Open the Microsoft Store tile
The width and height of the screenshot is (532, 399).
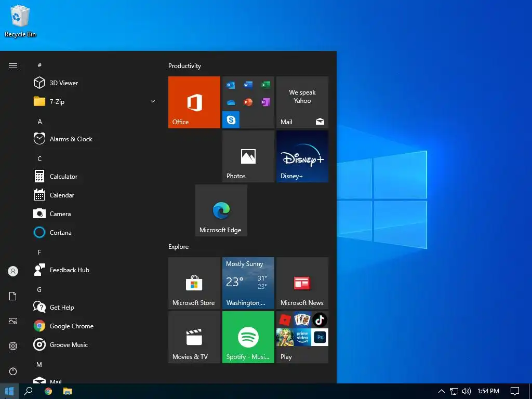click(194, 283)
